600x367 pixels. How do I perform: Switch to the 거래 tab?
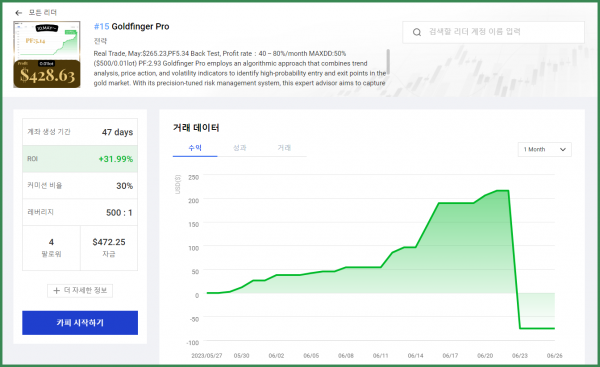click(x=284, y=148)
